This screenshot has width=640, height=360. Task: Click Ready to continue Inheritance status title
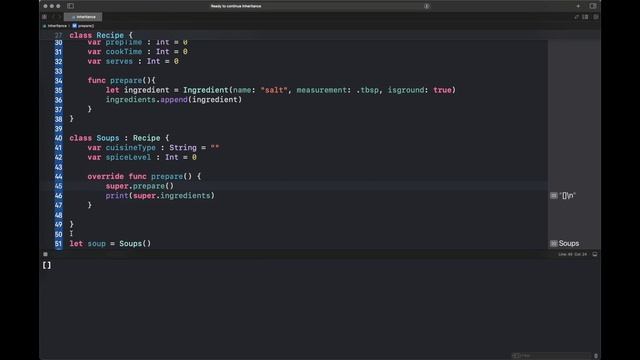[236, 6]
